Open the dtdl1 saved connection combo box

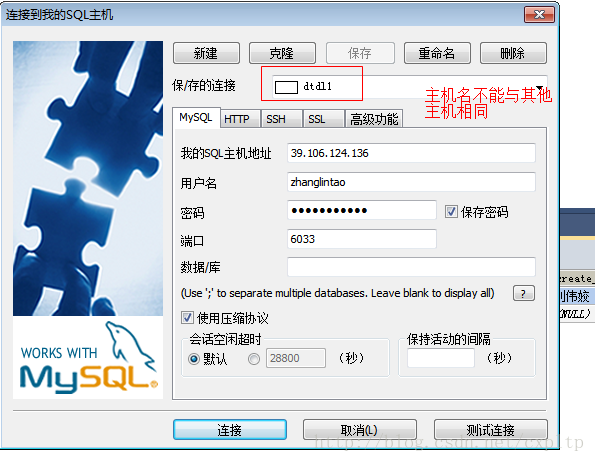tap(410, 87)
